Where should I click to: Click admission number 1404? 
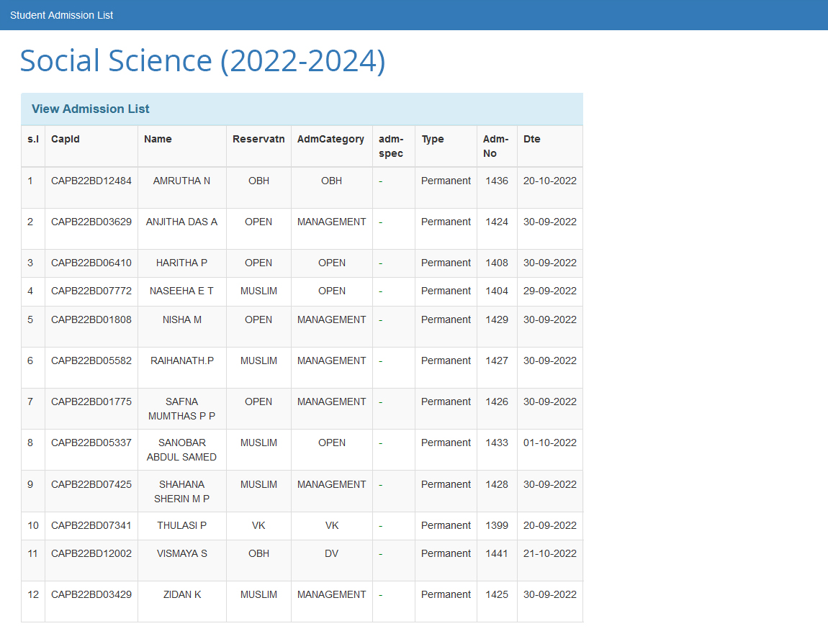pos(497,291)
